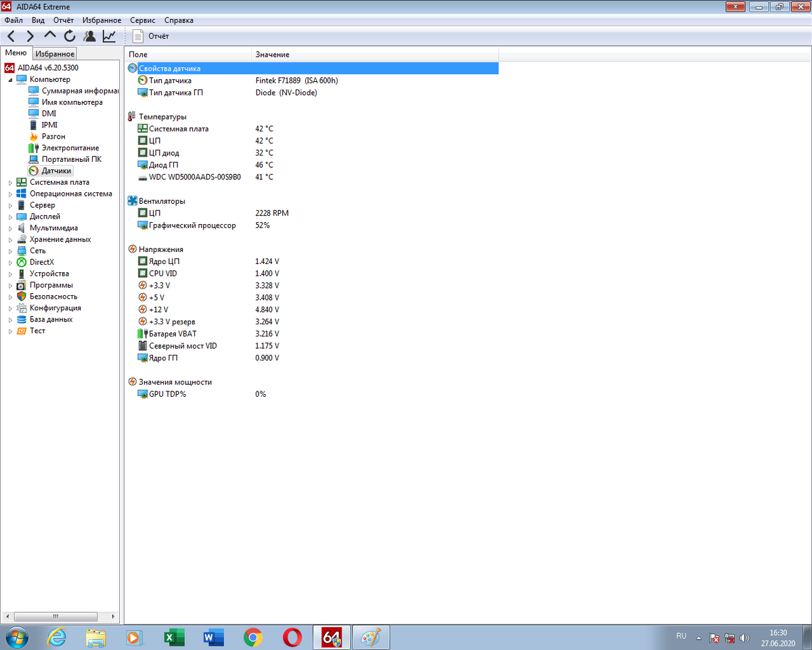Click the Конфигурация tree icon
Screen dimensions: 812x650
click(x=22, y=308)
